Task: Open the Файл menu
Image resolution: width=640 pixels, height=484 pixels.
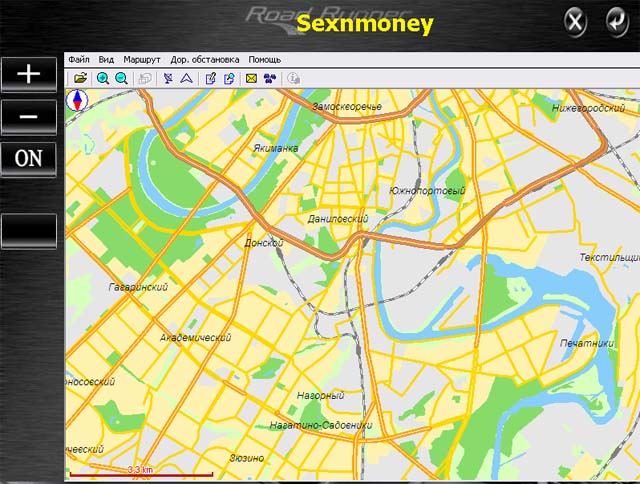Action: click(79, 60)
